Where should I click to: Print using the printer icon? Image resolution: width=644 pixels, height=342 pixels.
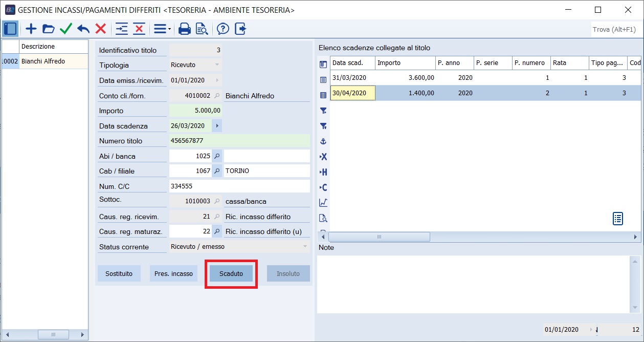coord(184,29)
